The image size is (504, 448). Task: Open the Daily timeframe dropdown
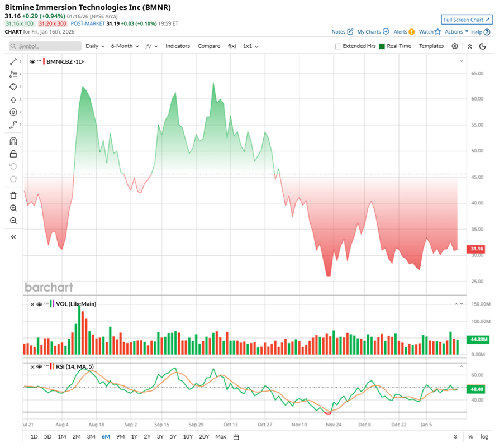94,46
